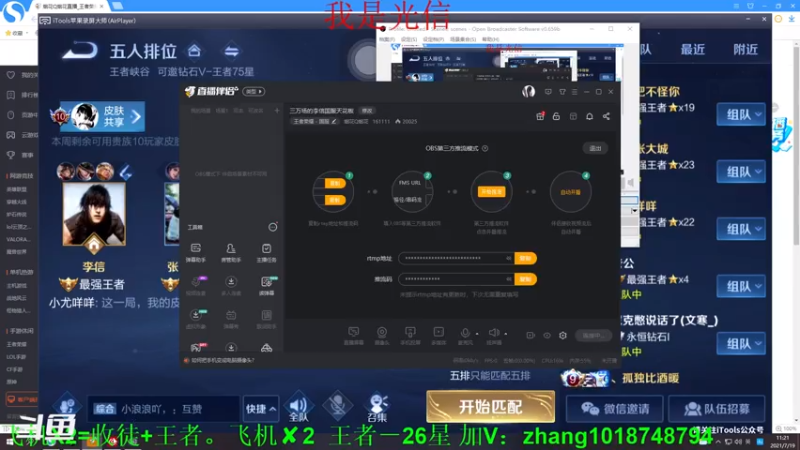The height and width of the screenshot is (450, 800).
Task: Click orange start button in step 3 circle
Action: [x=491, y=192]
